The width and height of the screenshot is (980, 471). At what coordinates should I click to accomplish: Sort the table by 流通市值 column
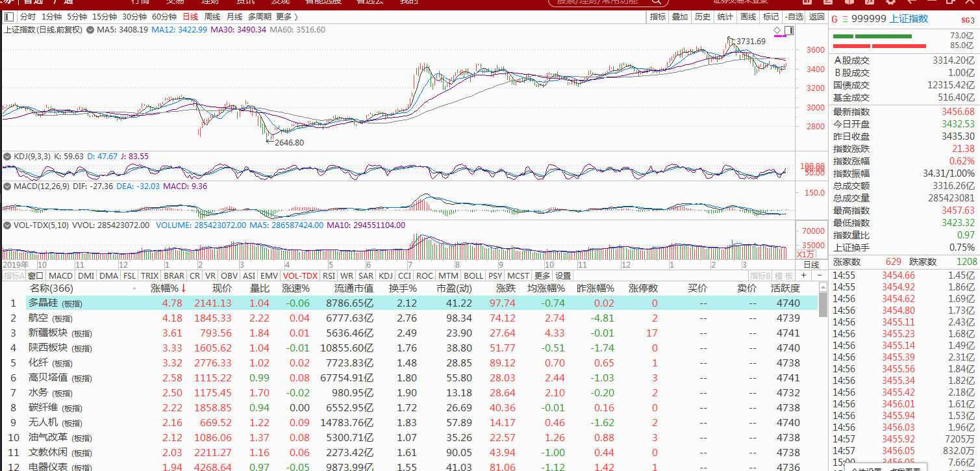pyautogui.click(x=354, y=288)
